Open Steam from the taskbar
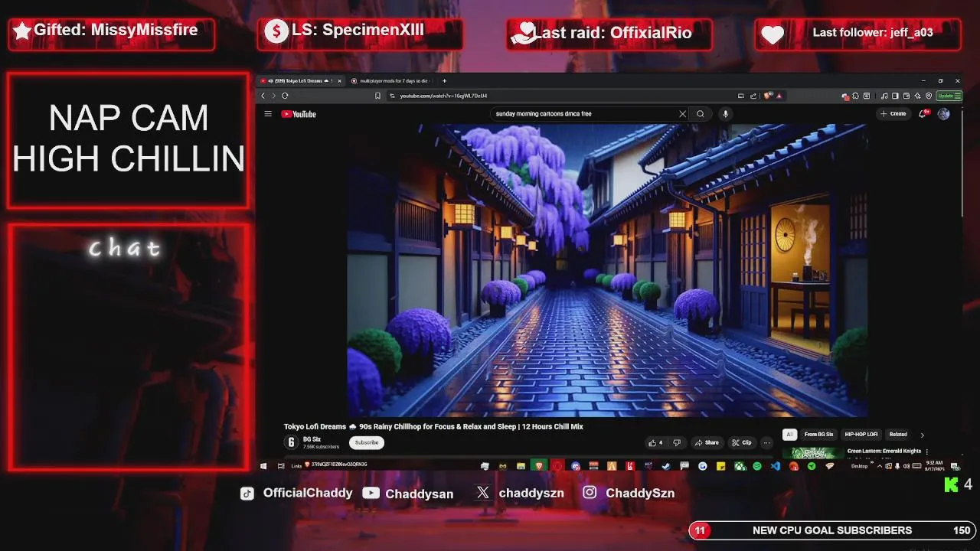 tap(666, 465)
